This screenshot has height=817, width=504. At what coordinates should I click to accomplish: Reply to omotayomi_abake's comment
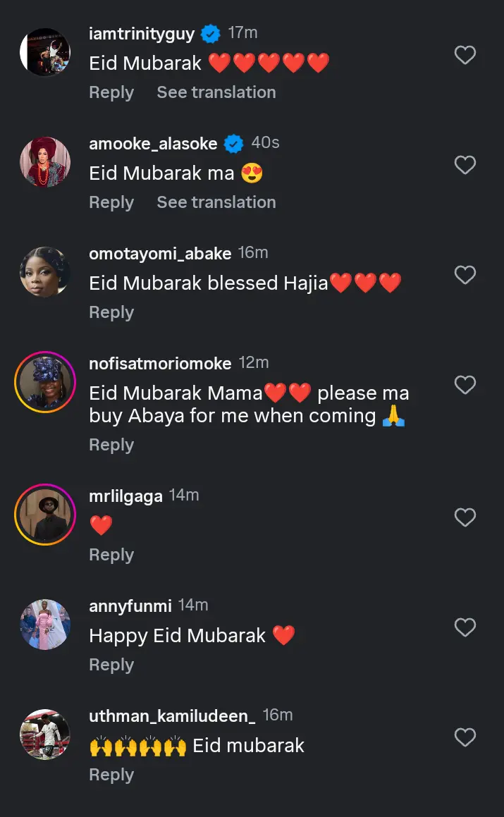point(111,312)
